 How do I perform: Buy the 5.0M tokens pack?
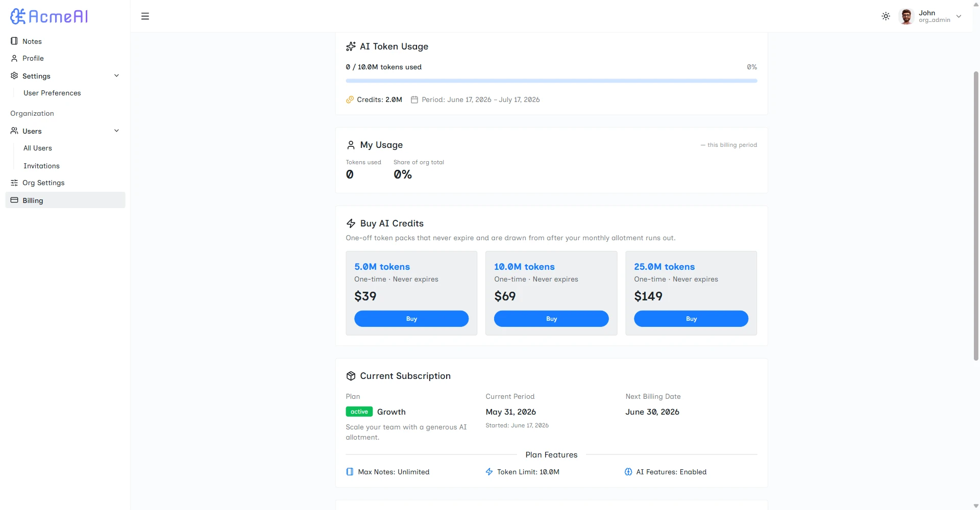(x=411, y=319)
